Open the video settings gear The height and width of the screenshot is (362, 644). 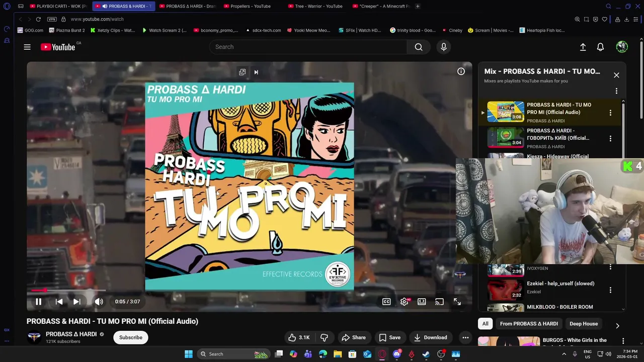click(405, 302)
